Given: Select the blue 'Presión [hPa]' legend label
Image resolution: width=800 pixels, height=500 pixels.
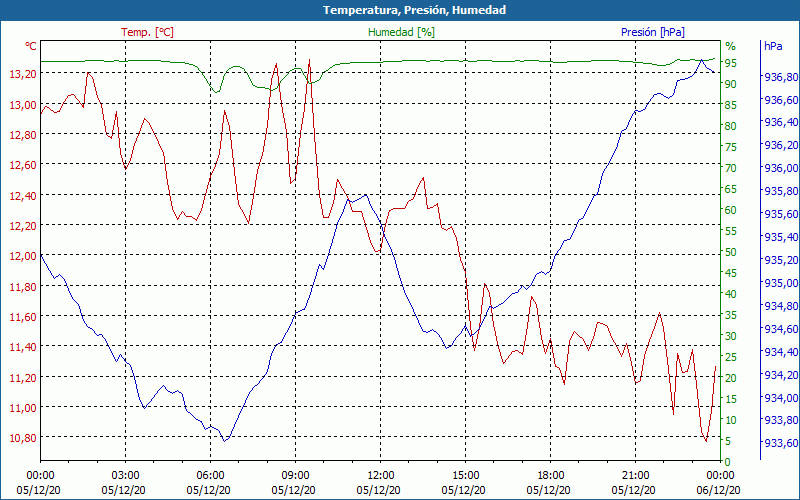Looking at the screenshot, I should click(653, 32).
